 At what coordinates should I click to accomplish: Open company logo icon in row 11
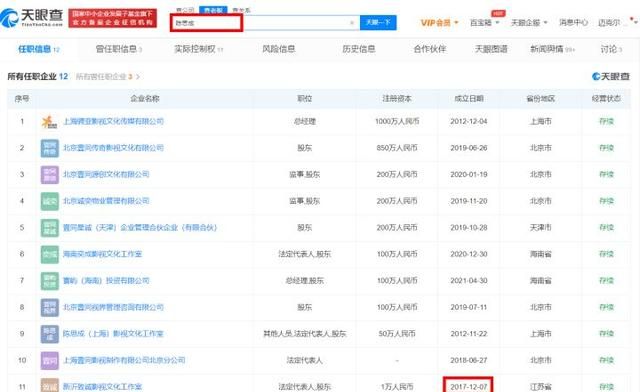pos(49,385)
